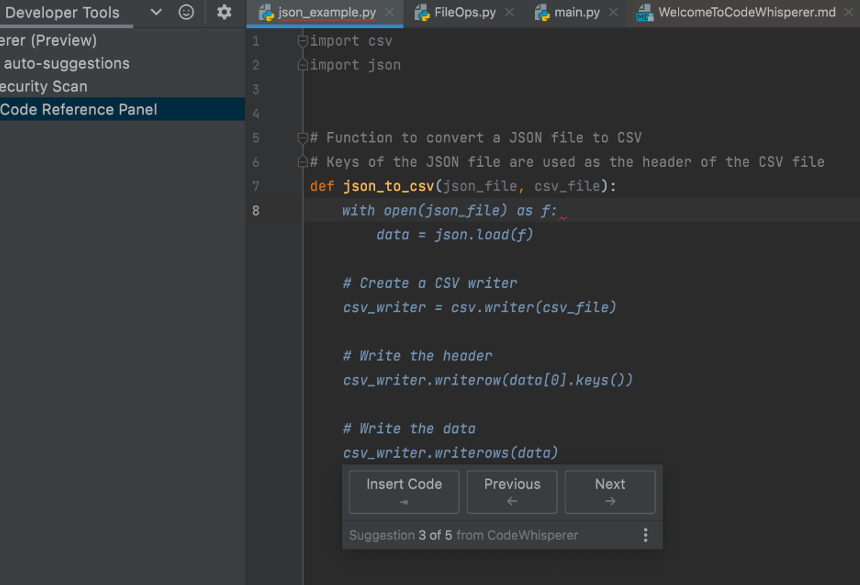Close the FileOps.py tab

509,13
